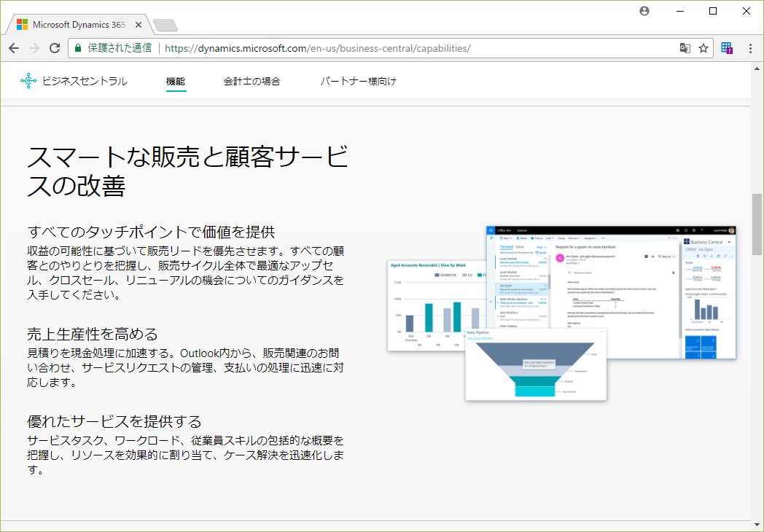
Task: Click the subheading 優れたサービスを提供する
Action: click(114, 421)
